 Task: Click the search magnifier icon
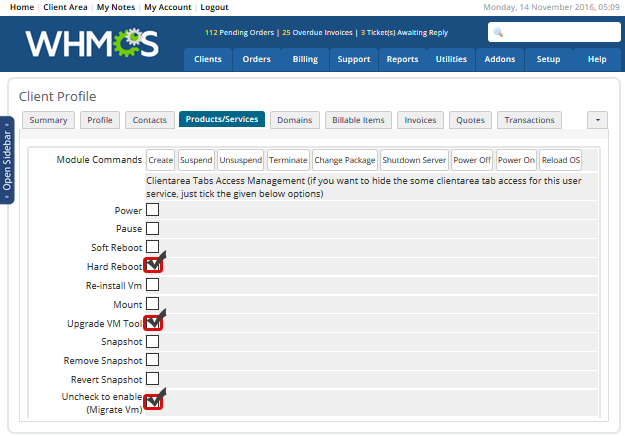tap(497, 32)
